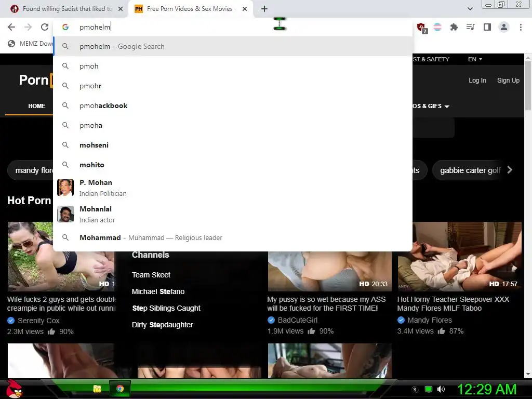The width and height of the screenshot is (532, 399).
Task: Open the 12:29 AM taskbar clock
Action: tap(487, 389)
